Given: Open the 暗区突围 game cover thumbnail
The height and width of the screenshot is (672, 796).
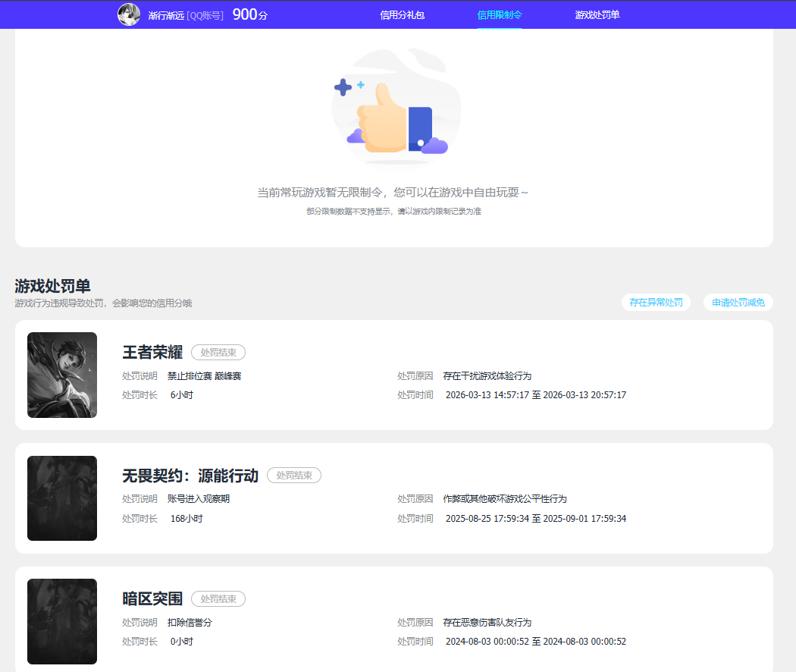Looking at the screenshot, I should click(x=62, y=621).
